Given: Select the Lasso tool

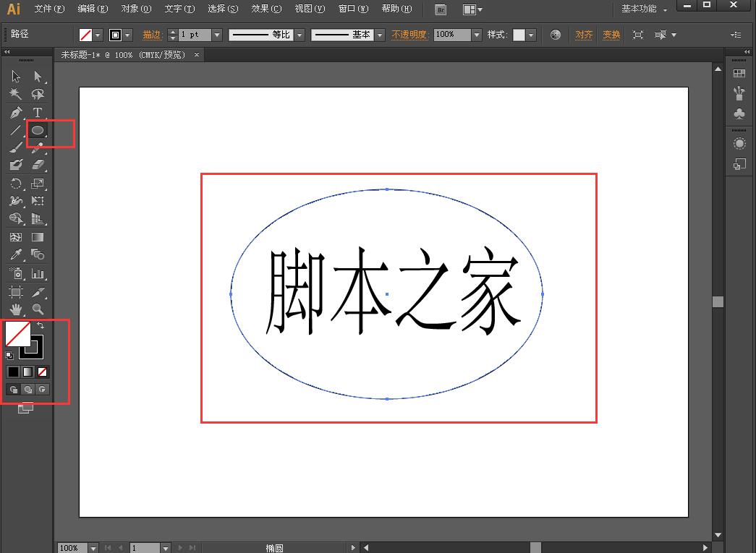Looking at the screenshot, I should [38, 94].
